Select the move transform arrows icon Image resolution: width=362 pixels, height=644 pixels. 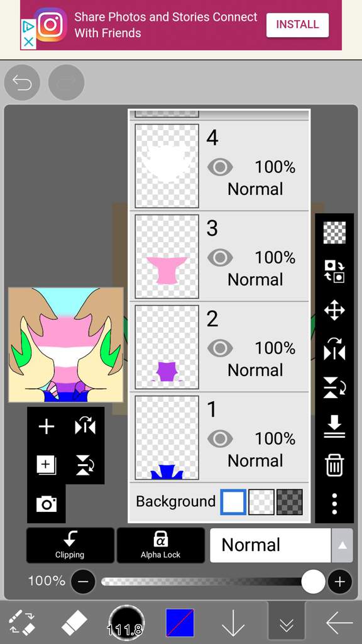[334, 310]
